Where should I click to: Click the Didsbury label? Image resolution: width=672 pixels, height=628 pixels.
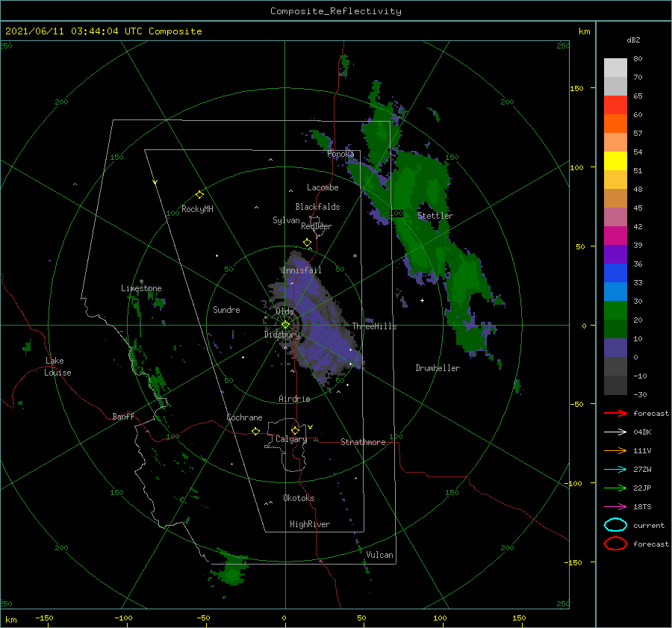pyautogui.click(x=282, y=335)
